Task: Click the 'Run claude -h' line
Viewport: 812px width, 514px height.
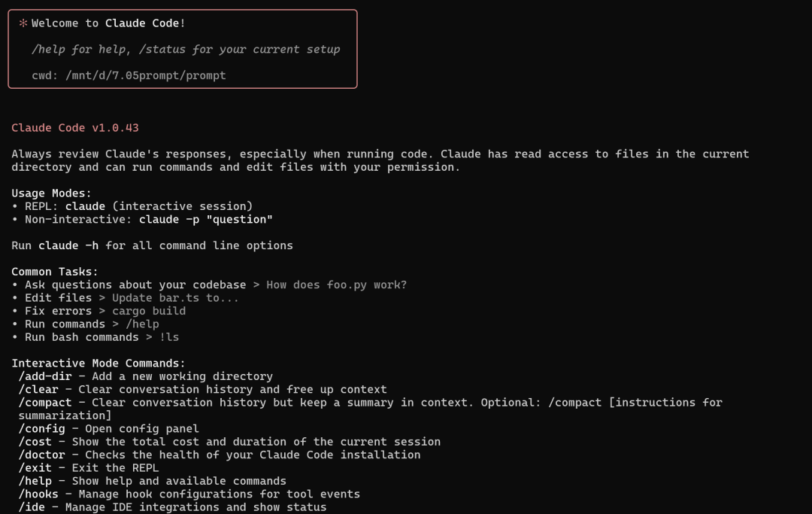Action: tap(152, 245)
